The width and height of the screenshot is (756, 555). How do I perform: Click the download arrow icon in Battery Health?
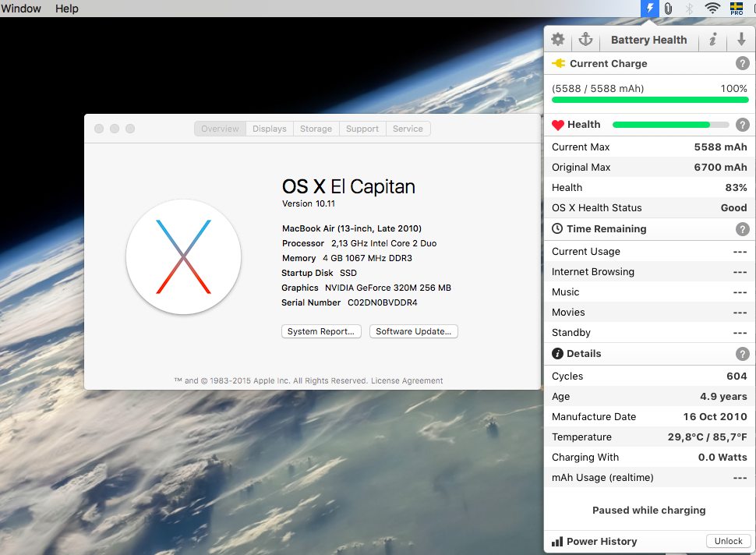pos(741,40)
